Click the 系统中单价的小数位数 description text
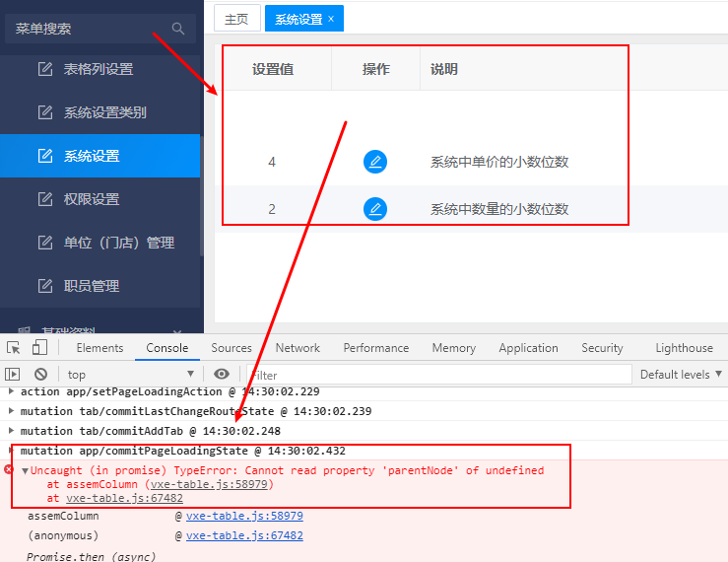Screen dimensions: 728x562 499,162
